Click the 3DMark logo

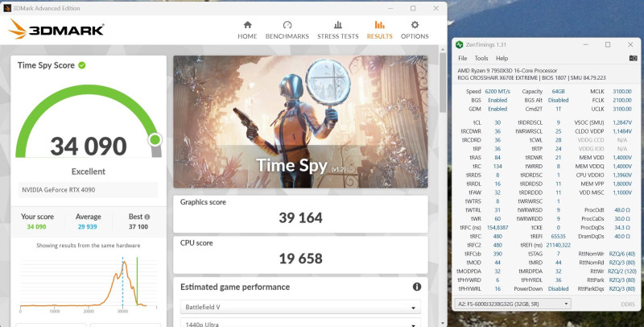56,30
